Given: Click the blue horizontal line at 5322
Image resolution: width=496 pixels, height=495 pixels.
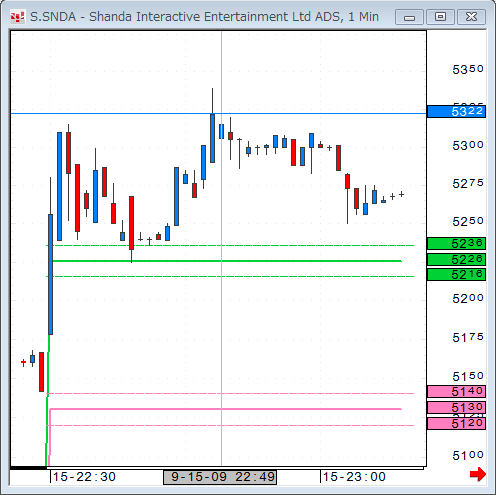Looking at the screenshot, I should tap(218, 114).
